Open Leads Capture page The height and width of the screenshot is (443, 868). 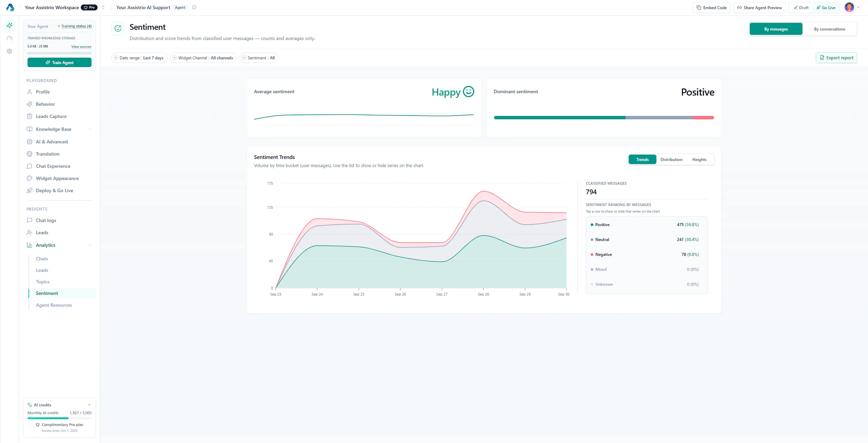coord(59,116)
